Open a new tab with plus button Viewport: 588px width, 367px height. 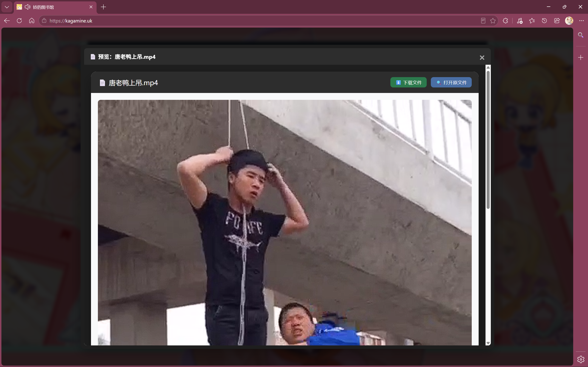click(103, 7)
